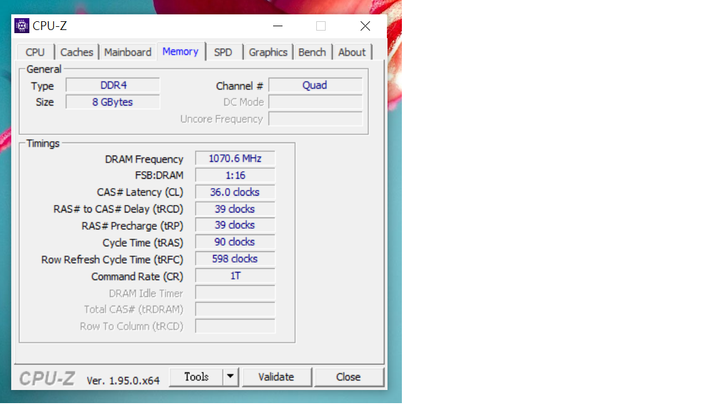Screen dimensions: 720x405
Task: Click the Cycle Time (tRAS) label
Action: [x=143, y=243]
